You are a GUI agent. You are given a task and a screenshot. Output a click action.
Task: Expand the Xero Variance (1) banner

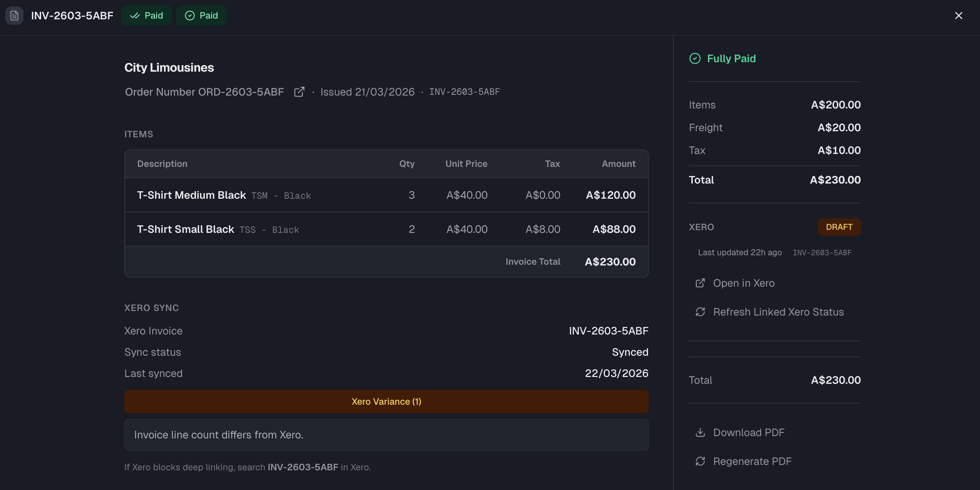click(x=386, y=401)
